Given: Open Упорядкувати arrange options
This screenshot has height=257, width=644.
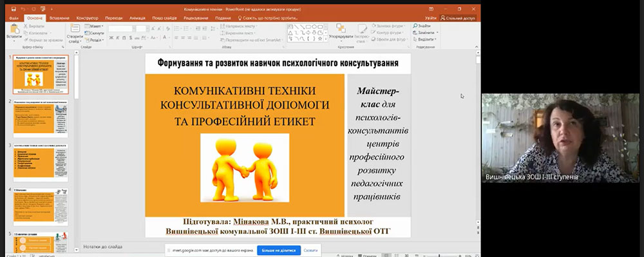Looking at the screenshot, I should [x=341, y=32].
